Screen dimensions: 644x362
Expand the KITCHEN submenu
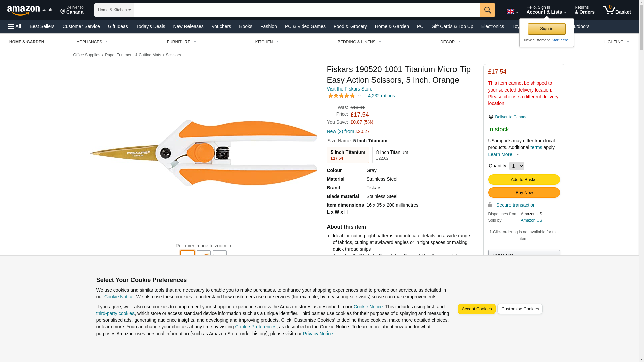click(x=267, y=42)
